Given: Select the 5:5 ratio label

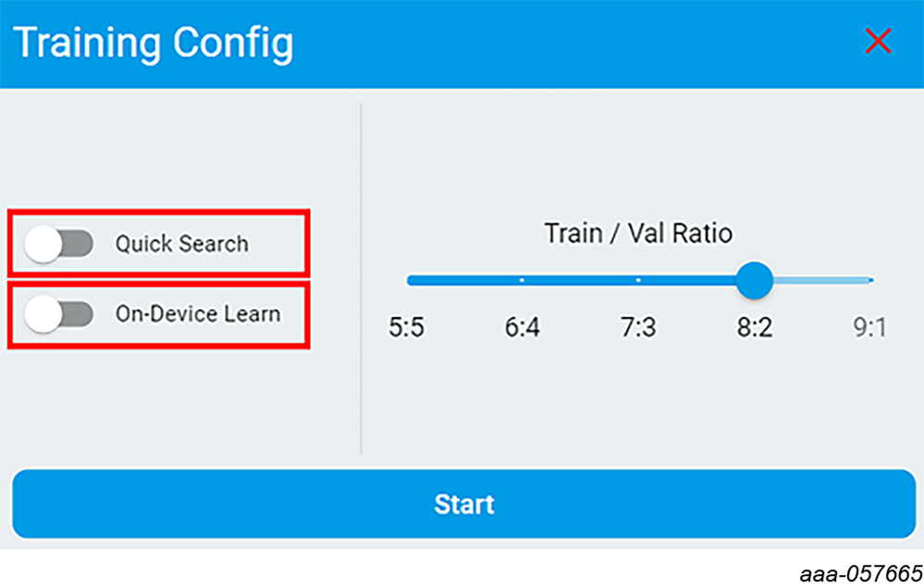Looking at the screenshot, I should tap(407, 327).
